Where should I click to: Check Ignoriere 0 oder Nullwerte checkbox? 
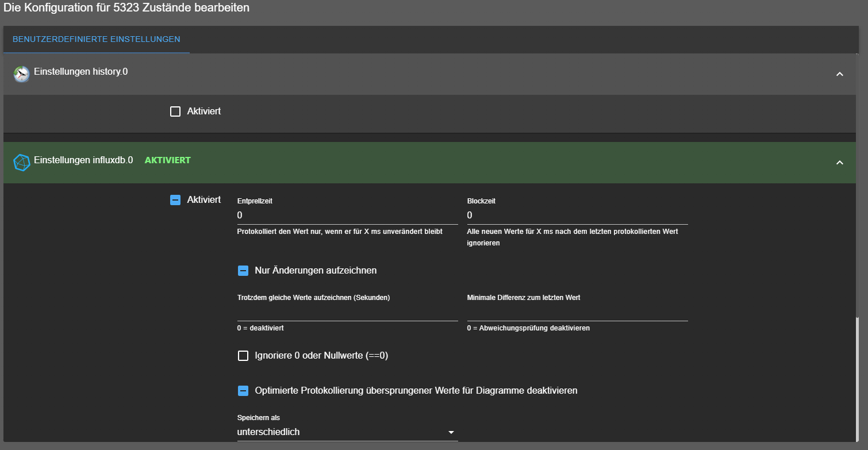(243, 356)
